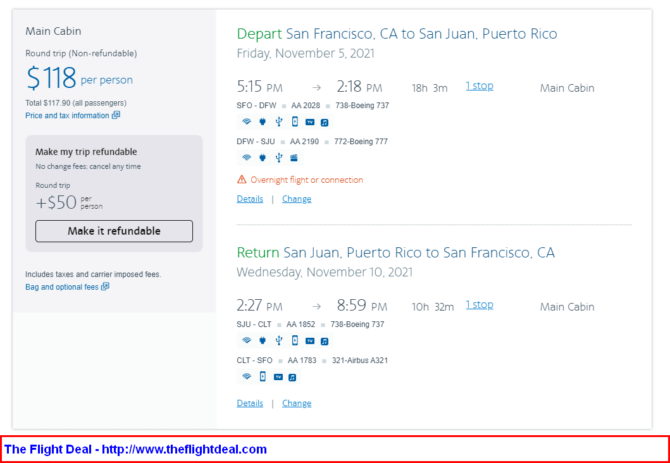Click the TV icon for CLT - SFO flight
The height and width of the screenshot is (463, 670).
[x=278, y=377]
